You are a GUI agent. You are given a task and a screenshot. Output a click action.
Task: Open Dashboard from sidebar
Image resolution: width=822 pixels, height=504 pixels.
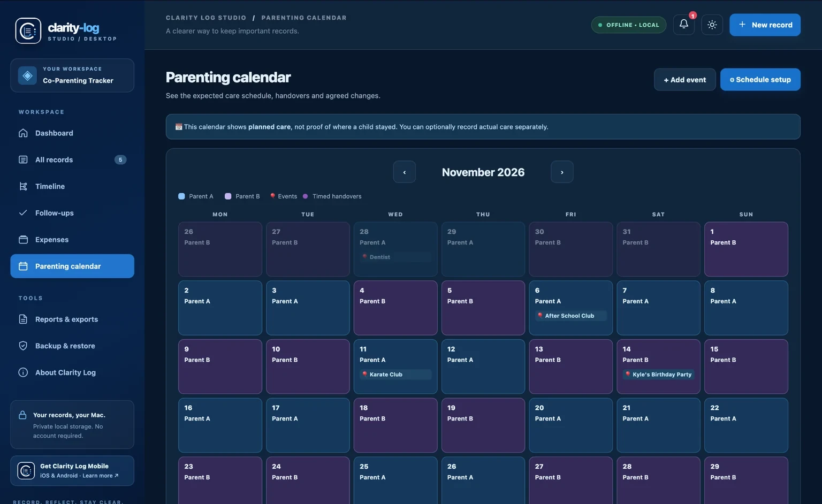72,133
